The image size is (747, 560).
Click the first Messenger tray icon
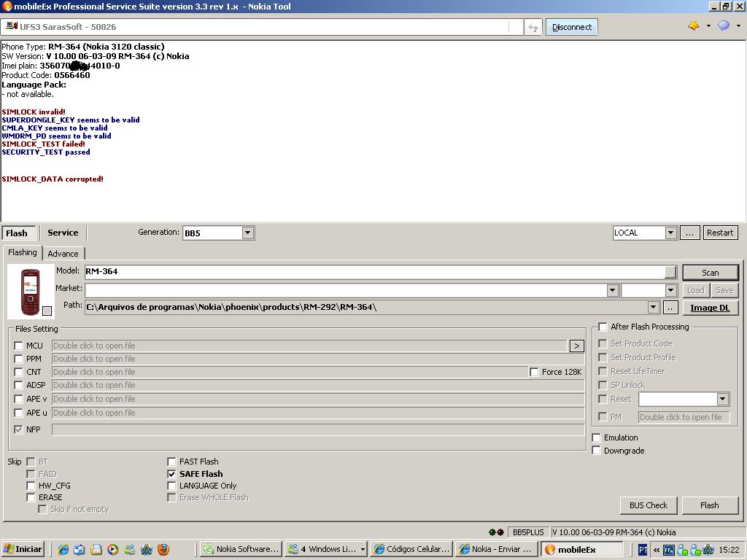tap(682, 550)
